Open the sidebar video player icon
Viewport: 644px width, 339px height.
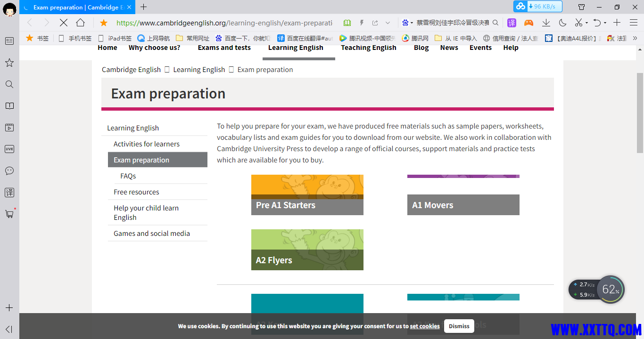[9, 128]
